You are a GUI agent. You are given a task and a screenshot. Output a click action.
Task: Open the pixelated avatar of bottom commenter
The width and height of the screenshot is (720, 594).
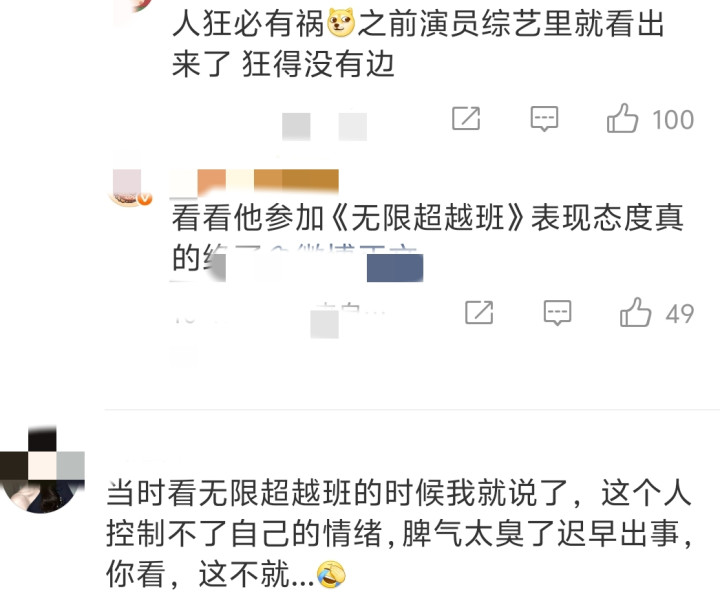click(42, 469)
